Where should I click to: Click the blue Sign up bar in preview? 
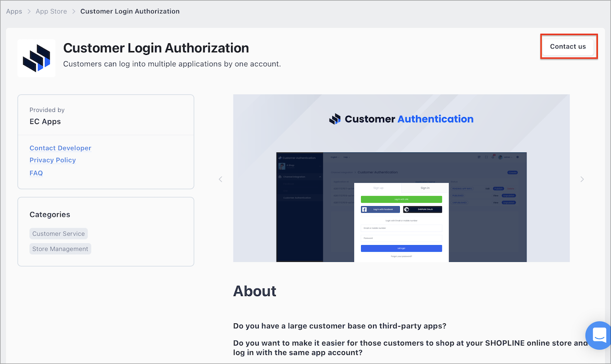coord(401,248)
